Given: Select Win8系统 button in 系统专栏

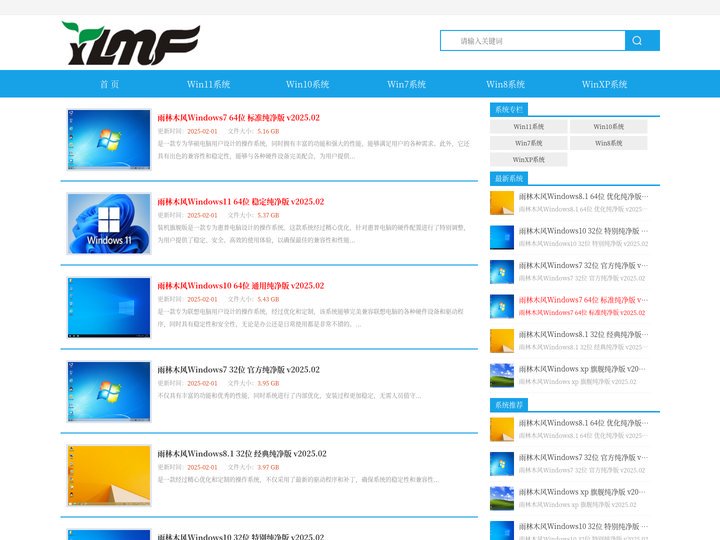Looking at the screenshot, I should (x=608, y=143).
